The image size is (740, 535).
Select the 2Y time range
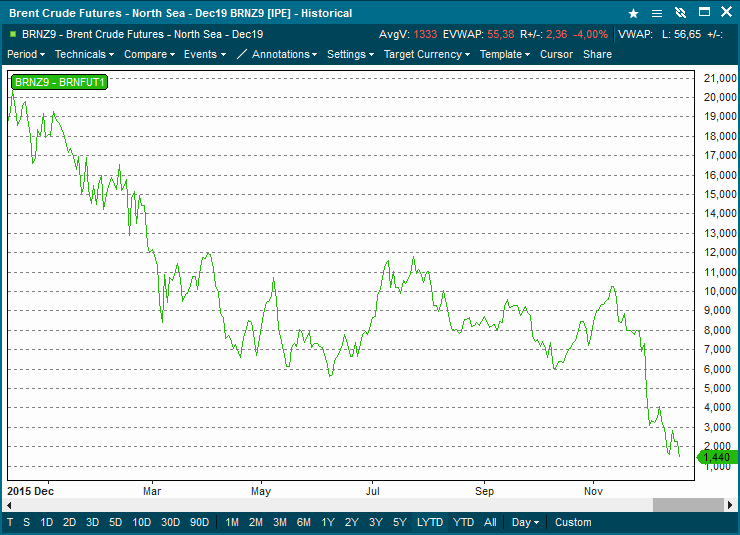352,522
